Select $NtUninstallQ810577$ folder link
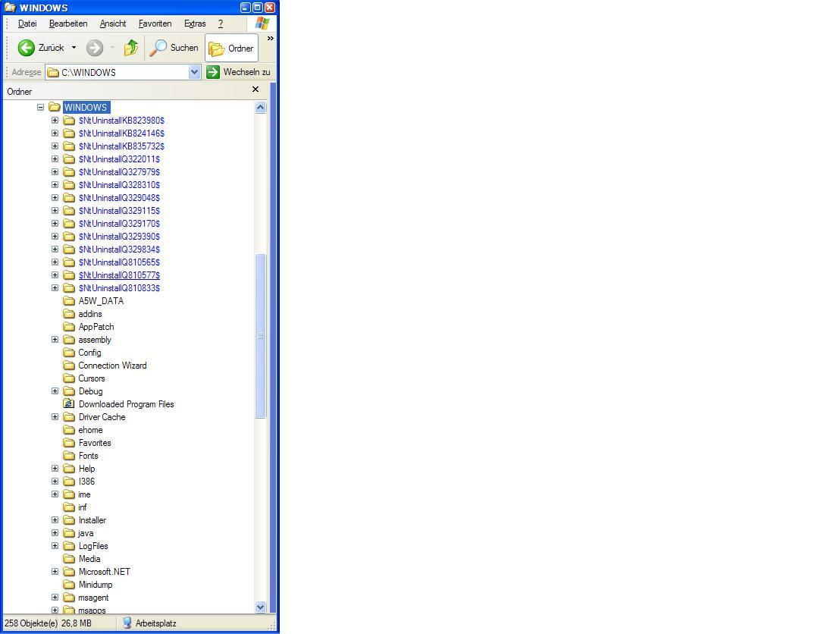The height and width of the screenshot is (634, 840). pyautogui.click(x=119, y=275)
